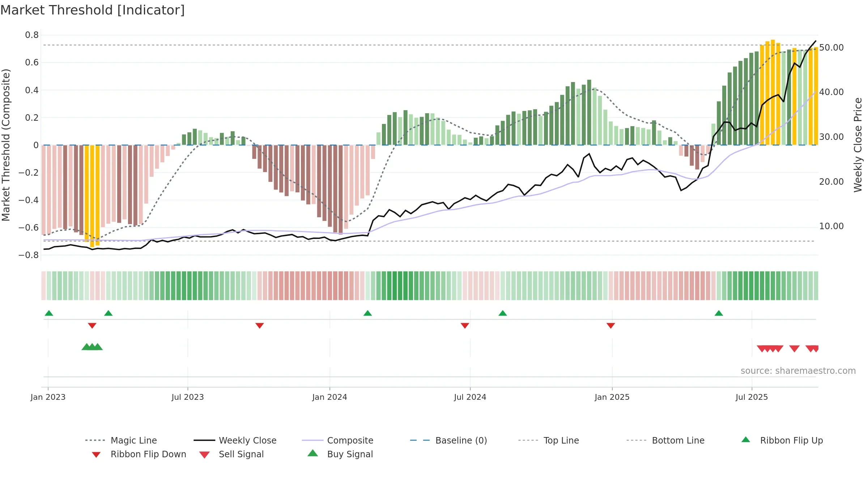Click the −0.8 left axis tick label
868x488 pixels.
(29, 255)
